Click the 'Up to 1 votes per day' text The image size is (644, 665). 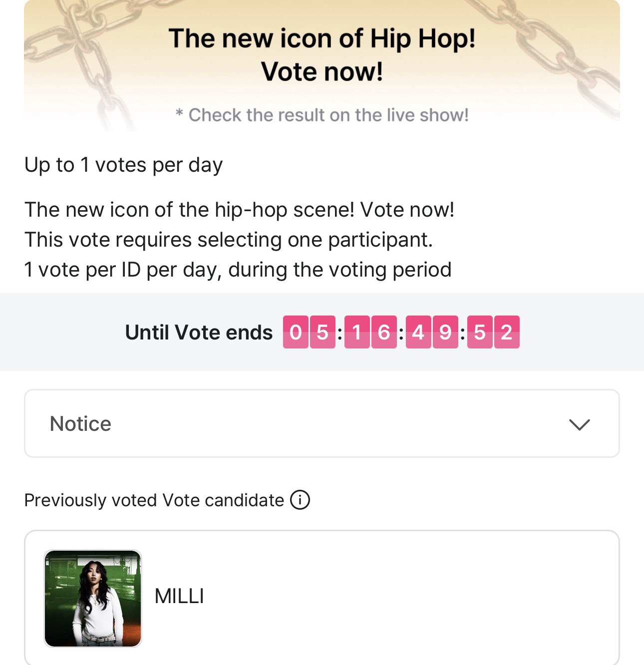pos(123,165)
